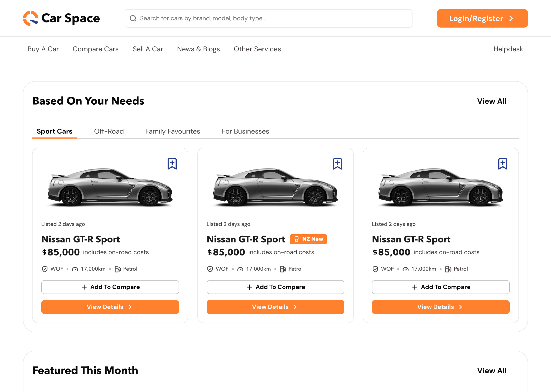Switch to For Businesses tab
551x392 pixels.
point(245,131)
